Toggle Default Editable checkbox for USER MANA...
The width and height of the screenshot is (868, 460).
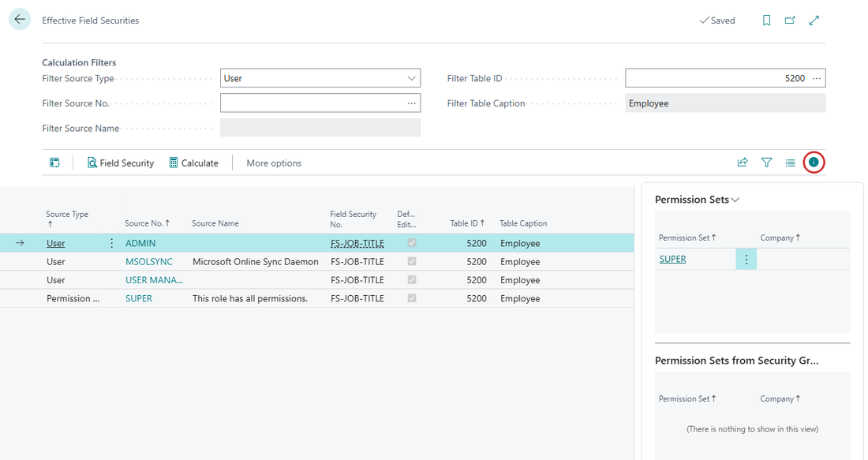click(412, 279)
